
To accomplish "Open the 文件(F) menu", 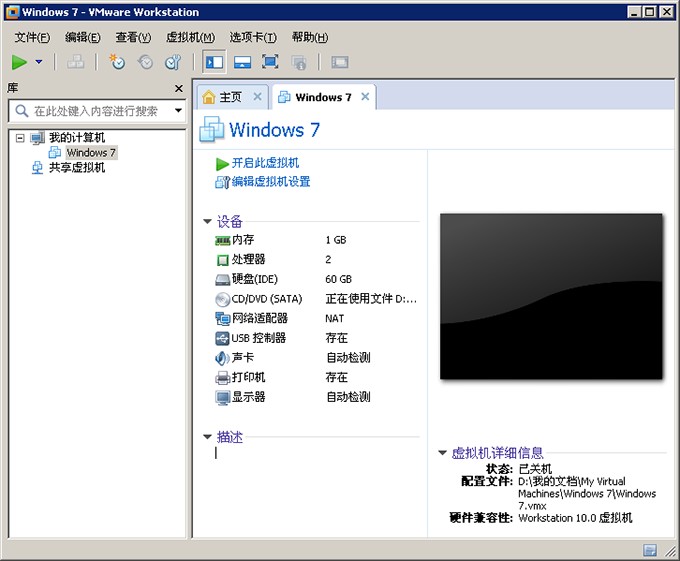I will tap(32, 37).
